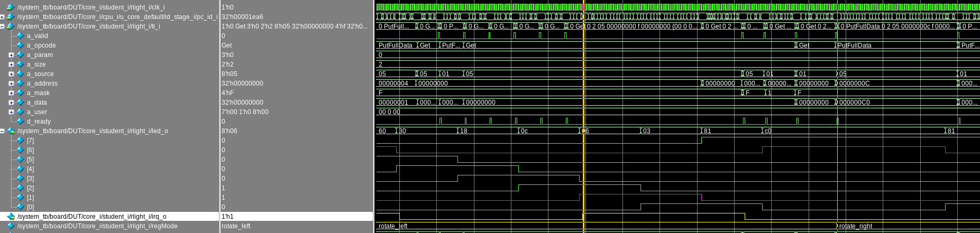Click the d_ready signal diamond icon

pyautogui.click(x=20, y=122)
